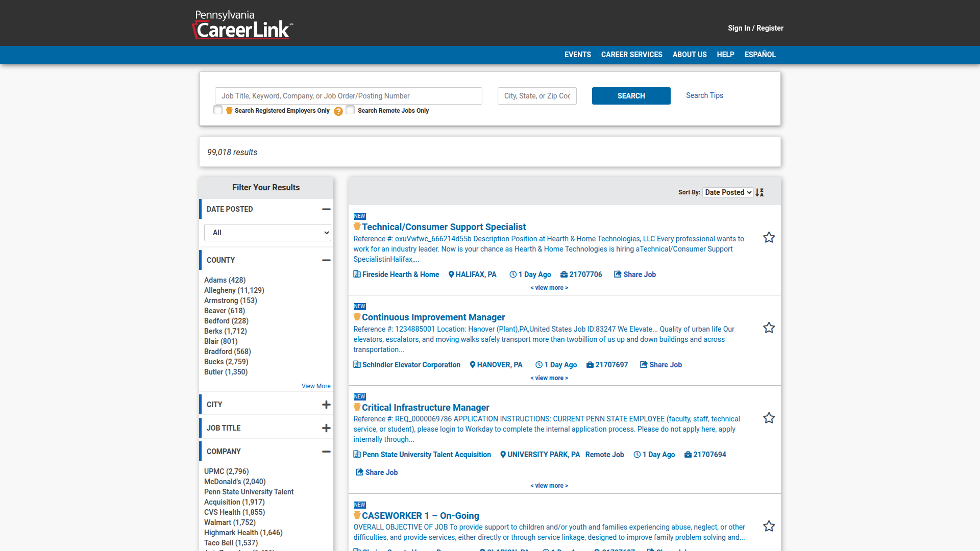Viewport: 980px width, 551px height.
Task: Open the Continuous Improvement Manager job title
Action: tap(433, 317)
